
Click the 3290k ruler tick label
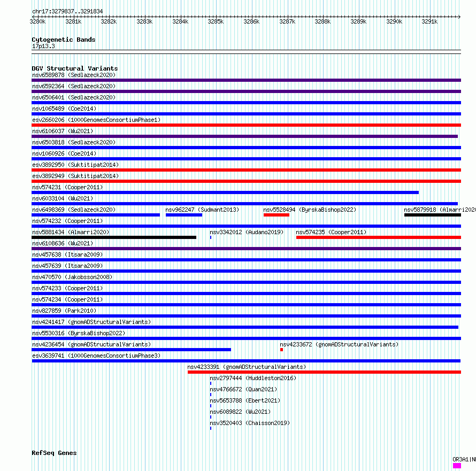pyautogui.click(x=394, y=21)
